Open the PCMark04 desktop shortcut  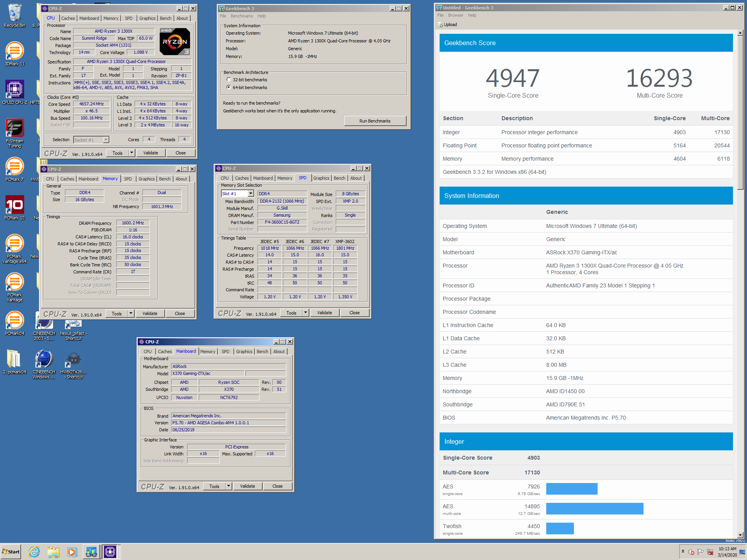click(x=14, y=323)
